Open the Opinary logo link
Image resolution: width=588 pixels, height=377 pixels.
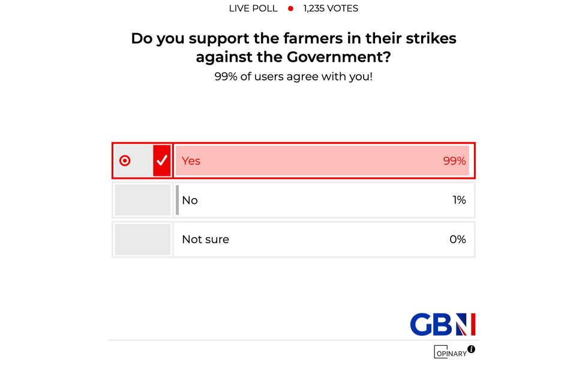(449, 352)
